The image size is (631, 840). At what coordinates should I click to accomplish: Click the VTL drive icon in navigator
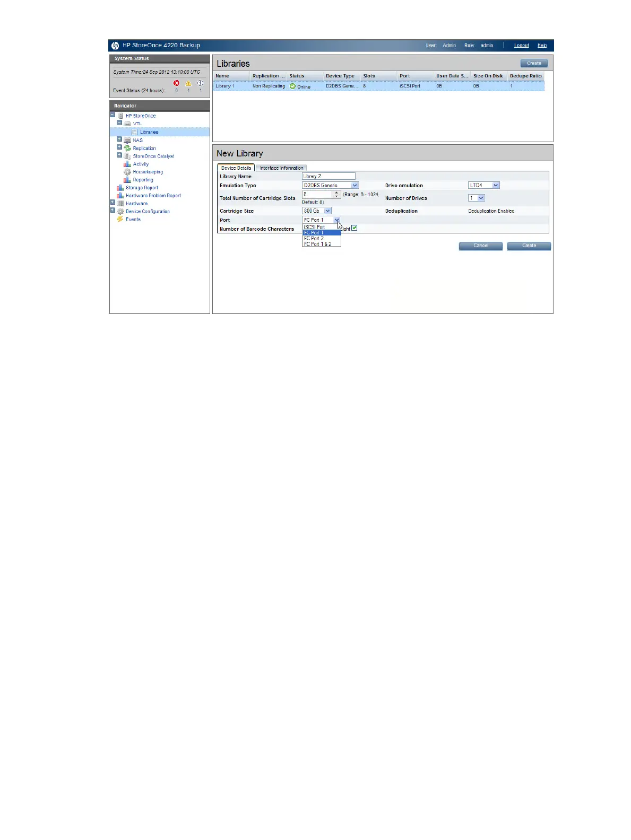pos(127,124)
